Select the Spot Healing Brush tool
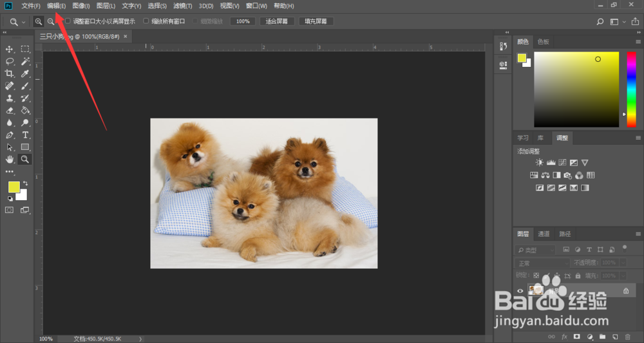 click(9, 86)
